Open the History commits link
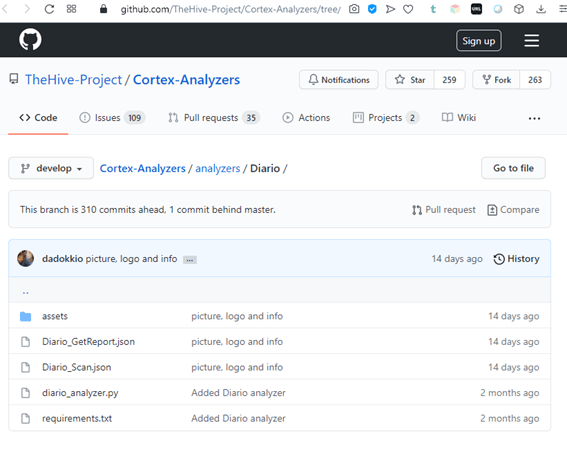 point(516,259)
